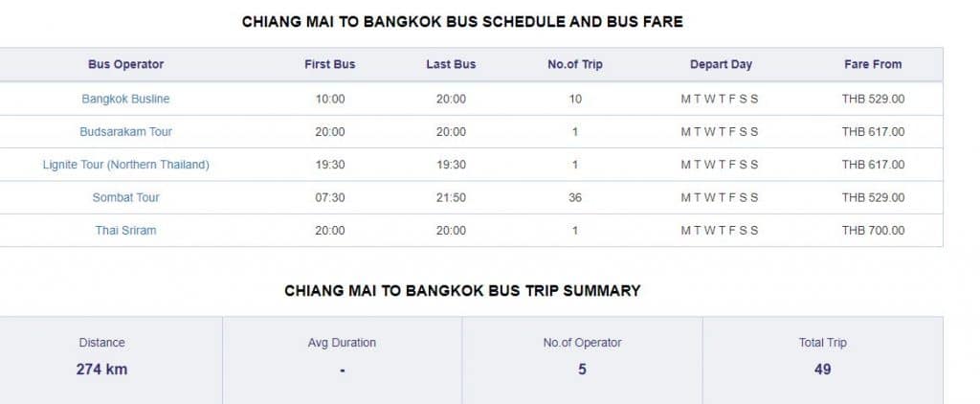
Task: Select the 21:50 last bus time
Action: (x=451, y=197)
